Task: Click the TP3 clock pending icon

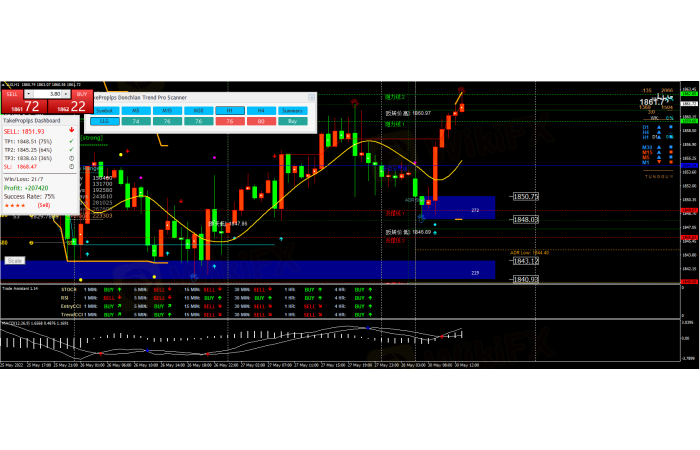Action: (71, 158)
